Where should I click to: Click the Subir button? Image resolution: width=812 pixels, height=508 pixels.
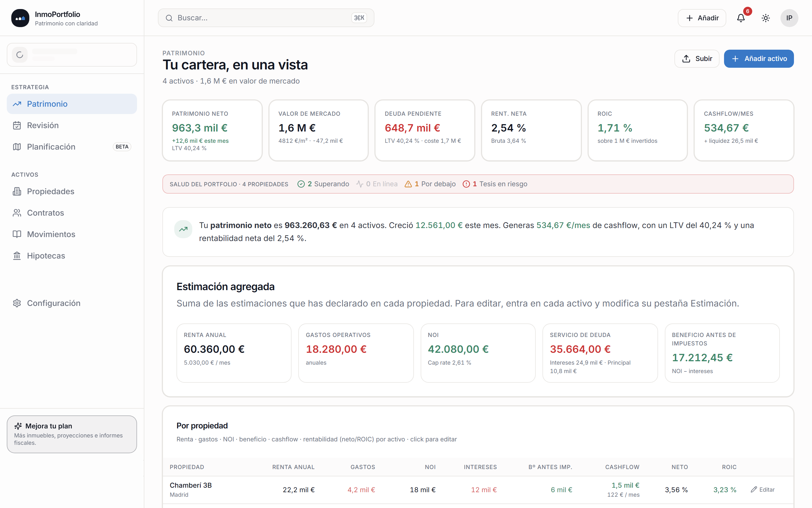697,59
